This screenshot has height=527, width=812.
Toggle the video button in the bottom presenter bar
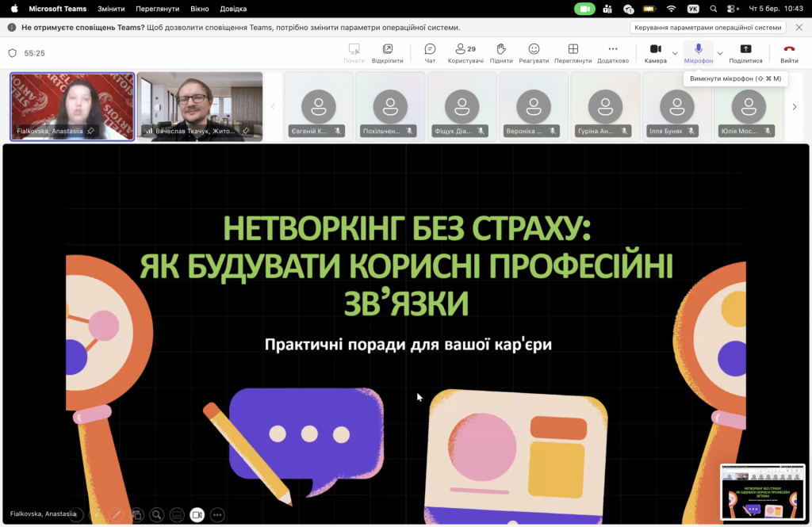tap(198, 514)
